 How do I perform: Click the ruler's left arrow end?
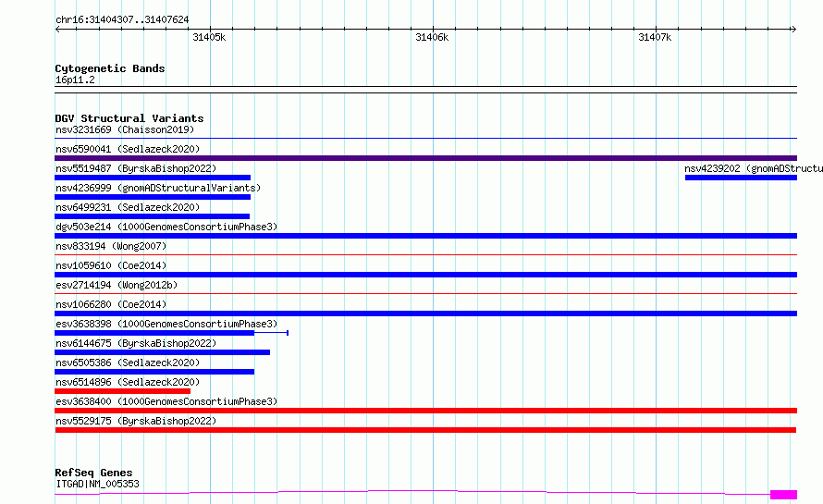click(x=57, y=30)
